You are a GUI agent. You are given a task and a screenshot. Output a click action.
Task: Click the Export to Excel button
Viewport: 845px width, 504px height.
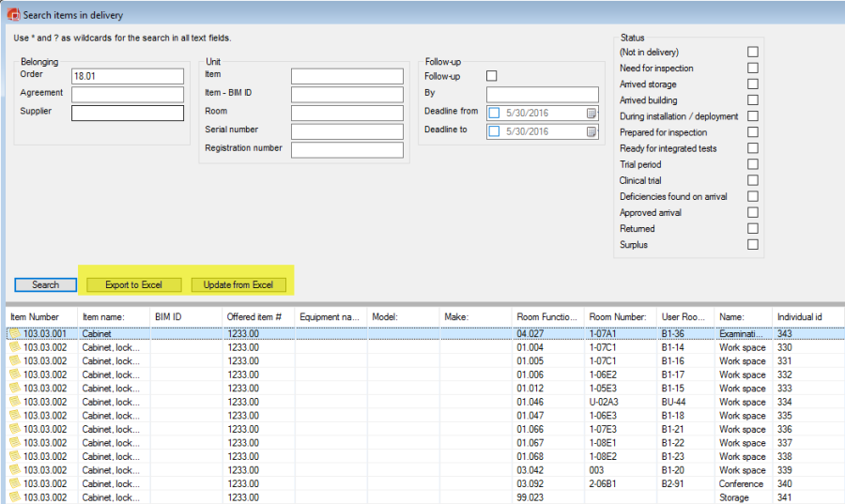133,284
